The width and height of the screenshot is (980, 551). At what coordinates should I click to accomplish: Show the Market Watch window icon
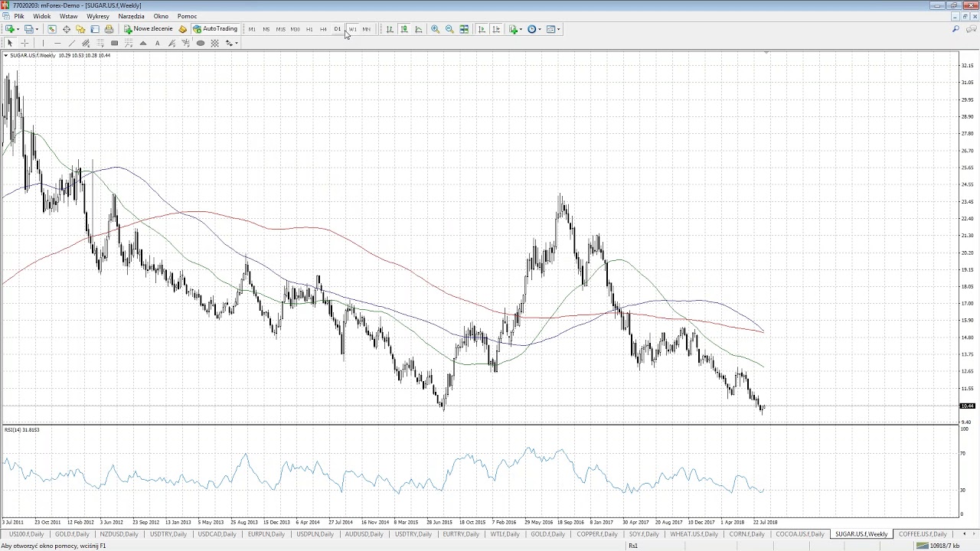52,29
